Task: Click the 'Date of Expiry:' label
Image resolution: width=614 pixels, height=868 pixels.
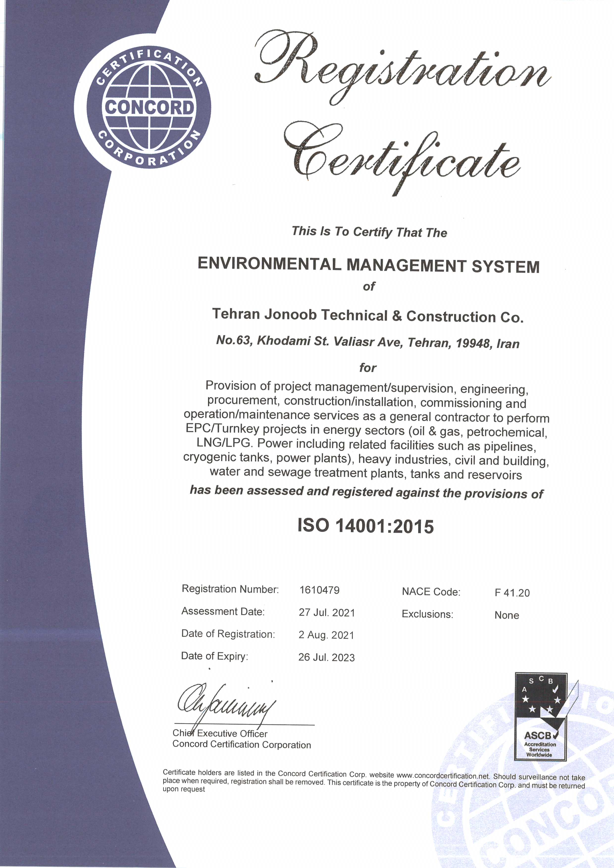Action: [x=215, y=656]
